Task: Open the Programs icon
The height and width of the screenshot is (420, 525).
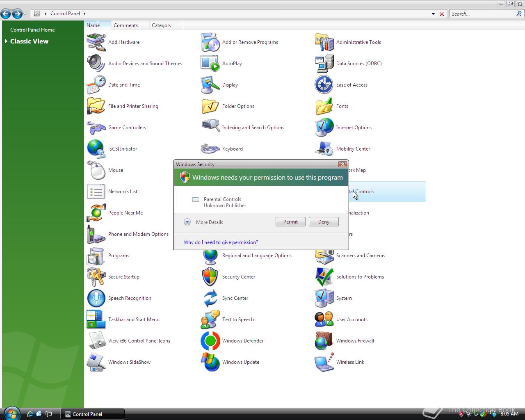Action: 96,256
